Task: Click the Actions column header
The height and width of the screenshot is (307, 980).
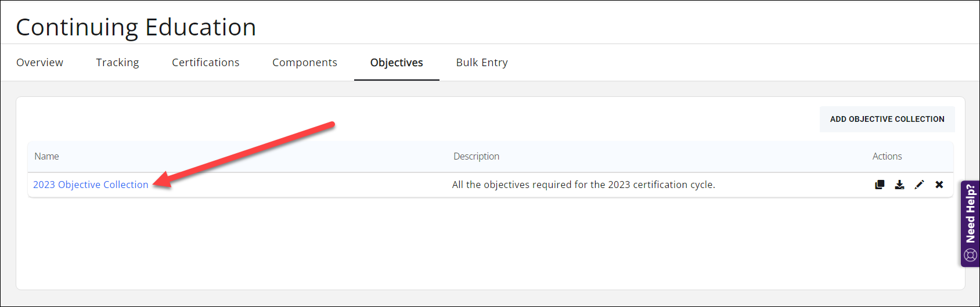Action: 887,157
